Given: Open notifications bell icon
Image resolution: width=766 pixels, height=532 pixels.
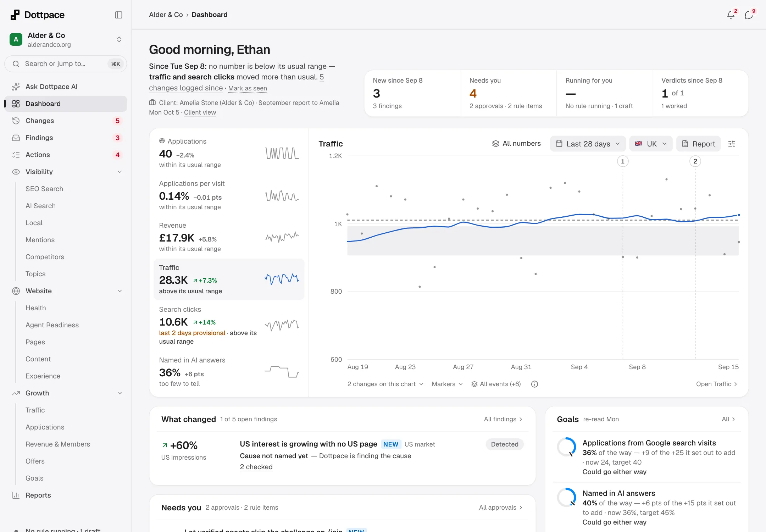Looking at the screenshot, I should click(x=731, y=15).
